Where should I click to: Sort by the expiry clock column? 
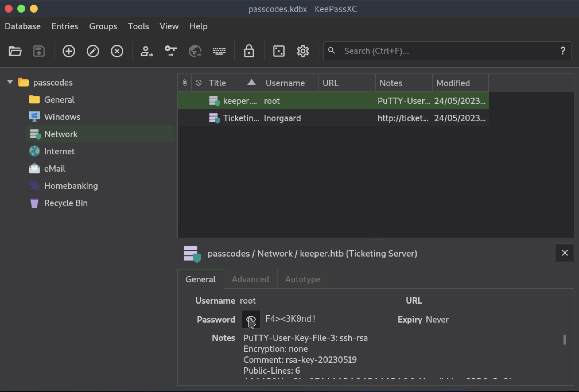[x=198, y=83]
